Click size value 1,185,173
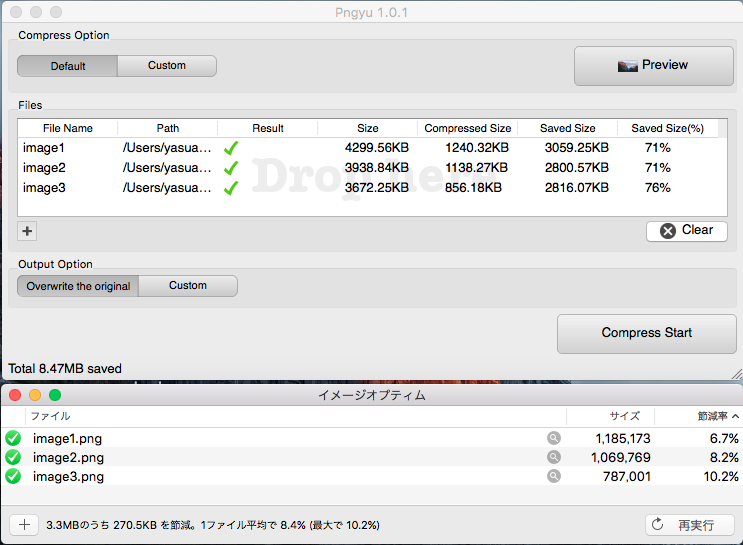The height and width of the screenshot is (545, 743). [623, 438]
